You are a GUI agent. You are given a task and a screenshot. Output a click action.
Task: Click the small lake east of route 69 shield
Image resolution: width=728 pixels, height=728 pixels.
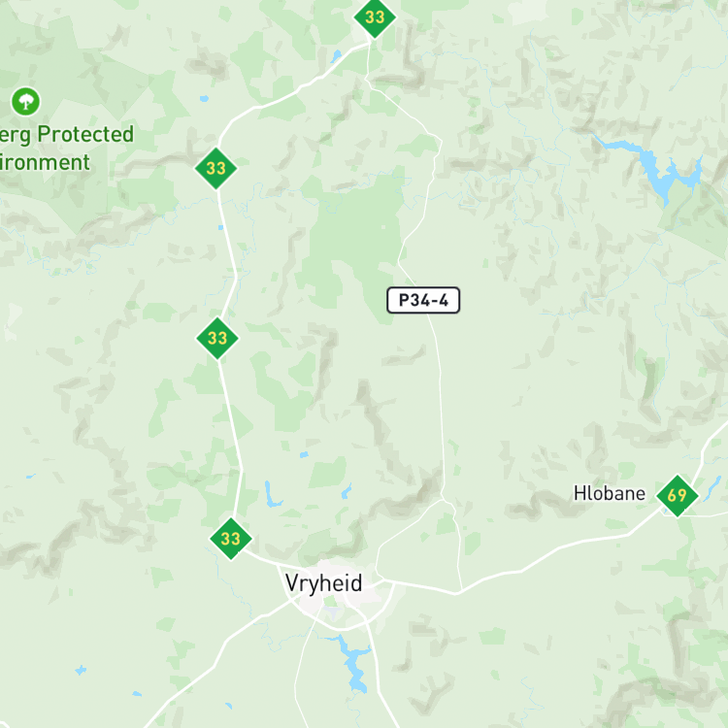(713, 488)
